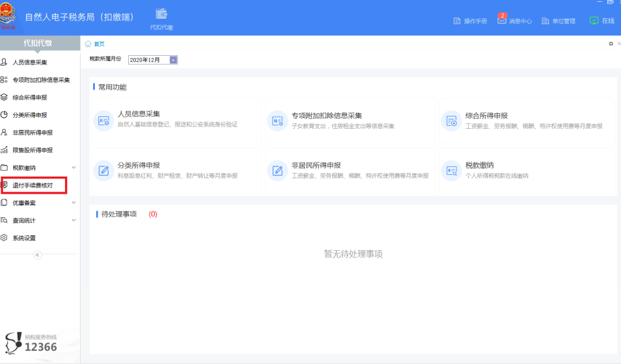Click the 人员信息采集 card icon

[103, 121]
